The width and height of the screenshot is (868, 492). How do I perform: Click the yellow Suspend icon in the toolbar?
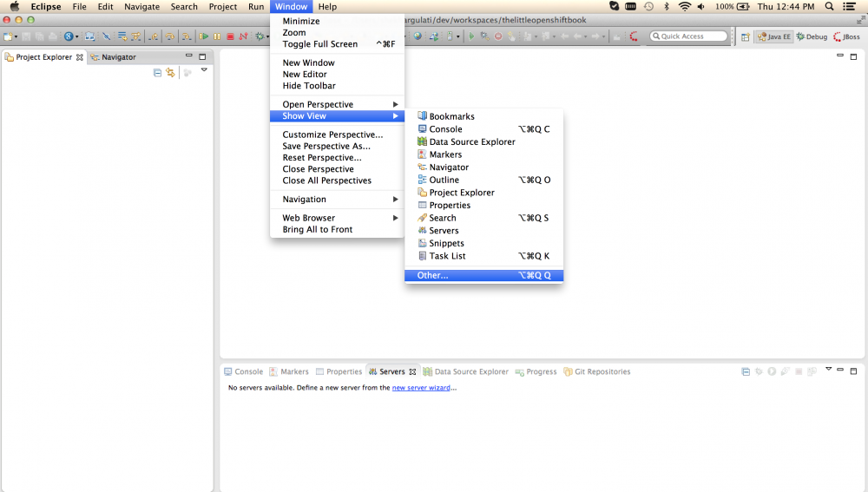[x=217, y=36]
